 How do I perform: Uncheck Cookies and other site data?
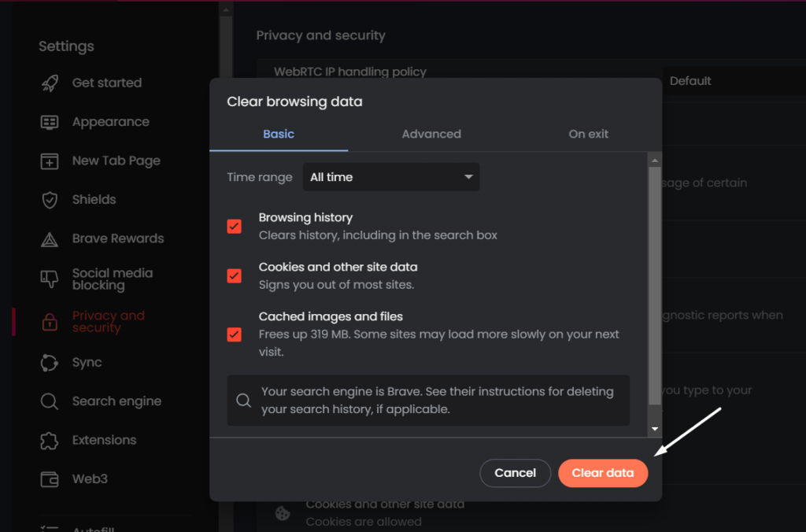point(235,275)
